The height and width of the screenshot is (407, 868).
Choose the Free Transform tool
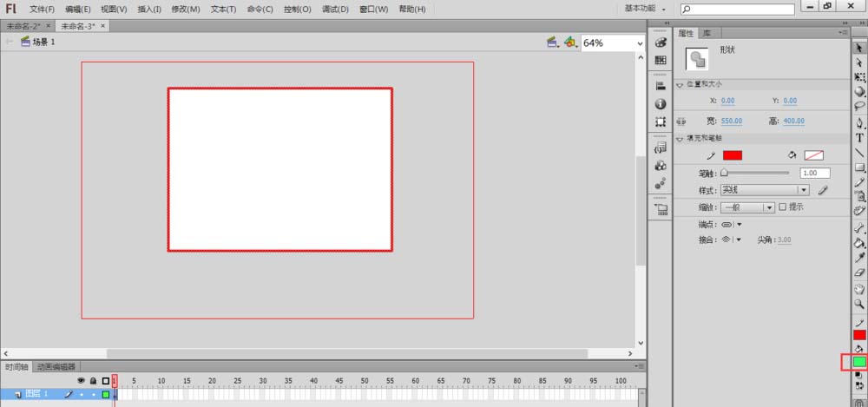[859, 77]
